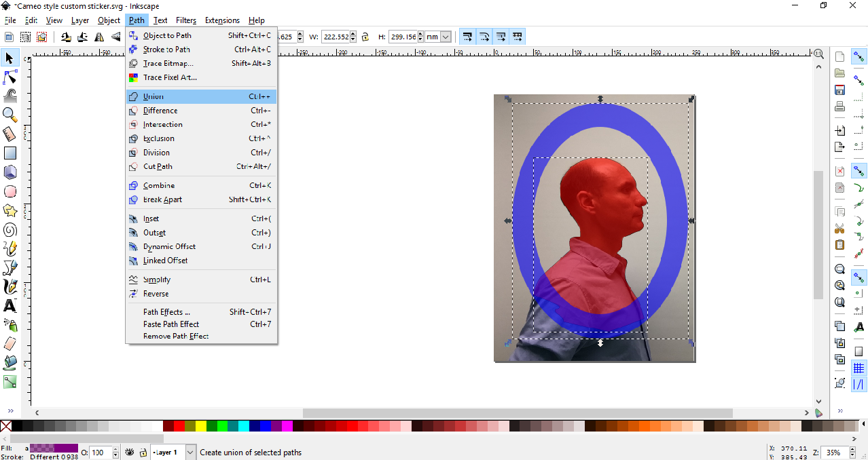Viewport: 868px width, 460px height.
Task: Select the Star and polygon tool
Action: point(10,210)
